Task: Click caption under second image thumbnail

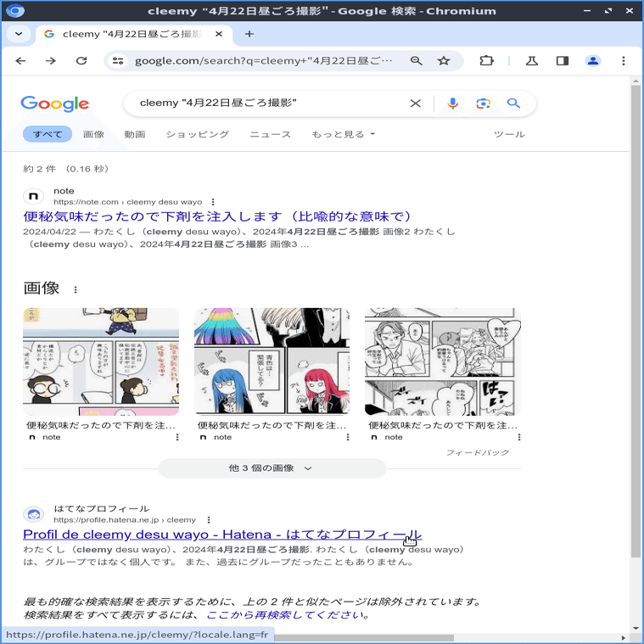Action: (x=272, y=425)
